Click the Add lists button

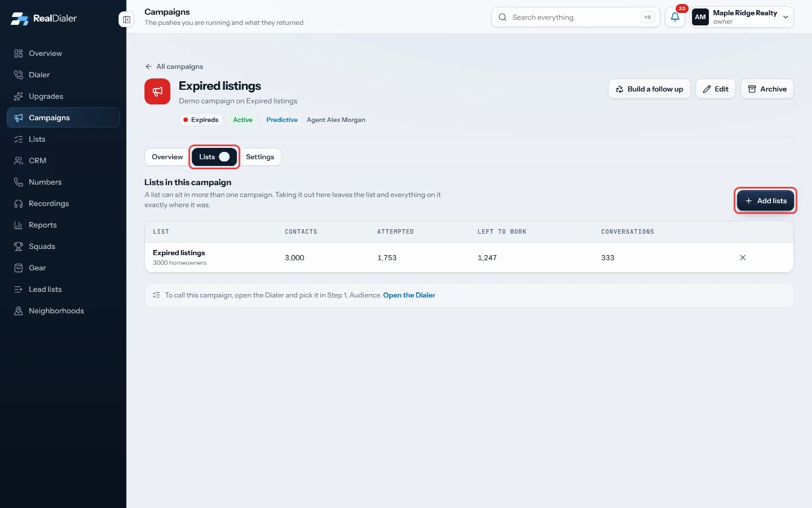click(765, 201)
